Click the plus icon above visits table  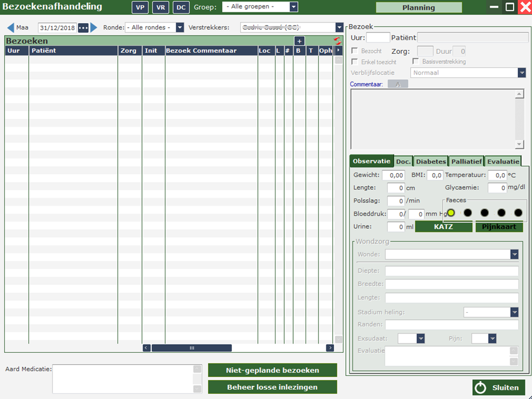point(300,41)
